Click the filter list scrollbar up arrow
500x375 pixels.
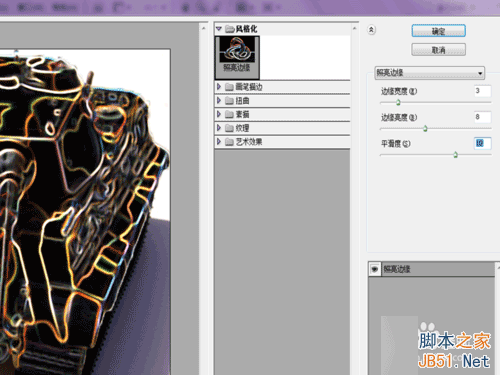354,29
